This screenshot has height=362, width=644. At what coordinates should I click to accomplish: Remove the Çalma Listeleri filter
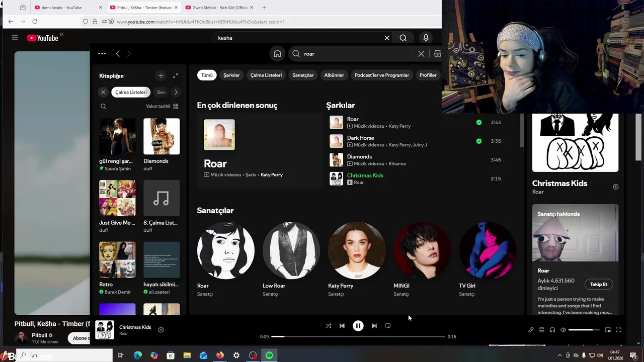(x=103, y=92)
